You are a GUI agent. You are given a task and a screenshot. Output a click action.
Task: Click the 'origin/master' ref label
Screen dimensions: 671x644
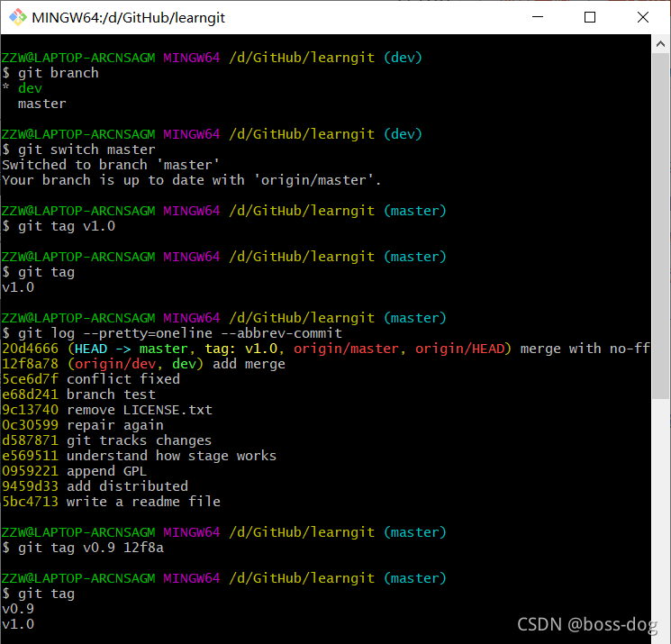tap(346, 349)
